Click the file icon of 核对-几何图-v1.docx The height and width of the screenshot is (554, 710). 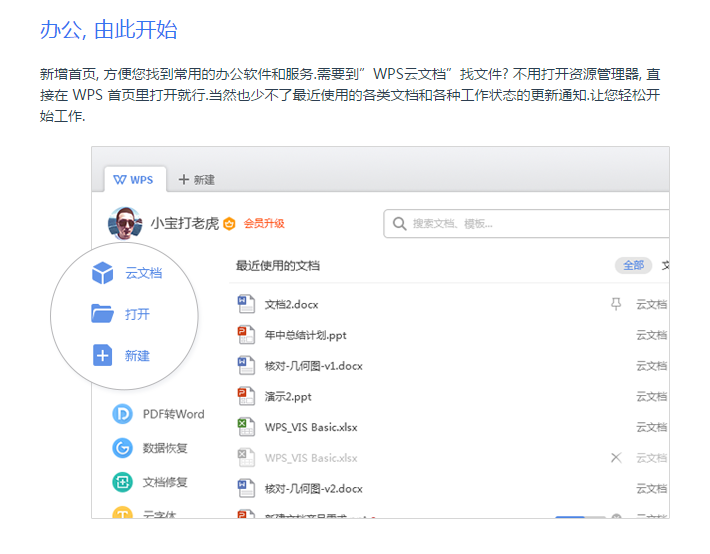[x=246, y=366]
